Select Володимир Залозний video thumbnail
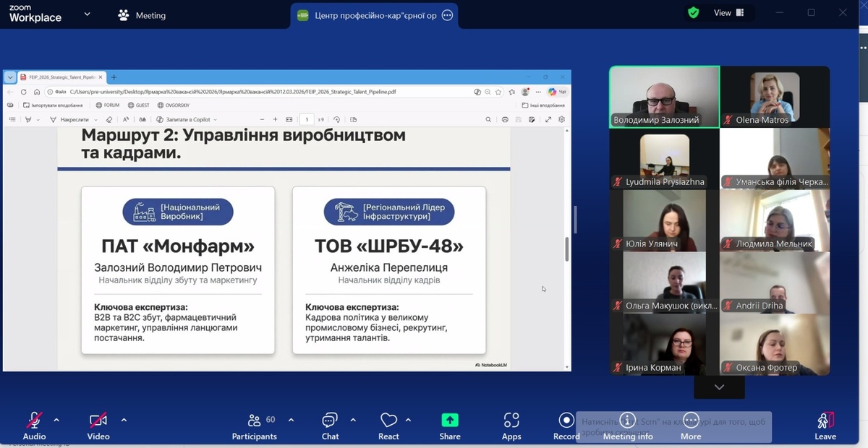 point(664,97)
